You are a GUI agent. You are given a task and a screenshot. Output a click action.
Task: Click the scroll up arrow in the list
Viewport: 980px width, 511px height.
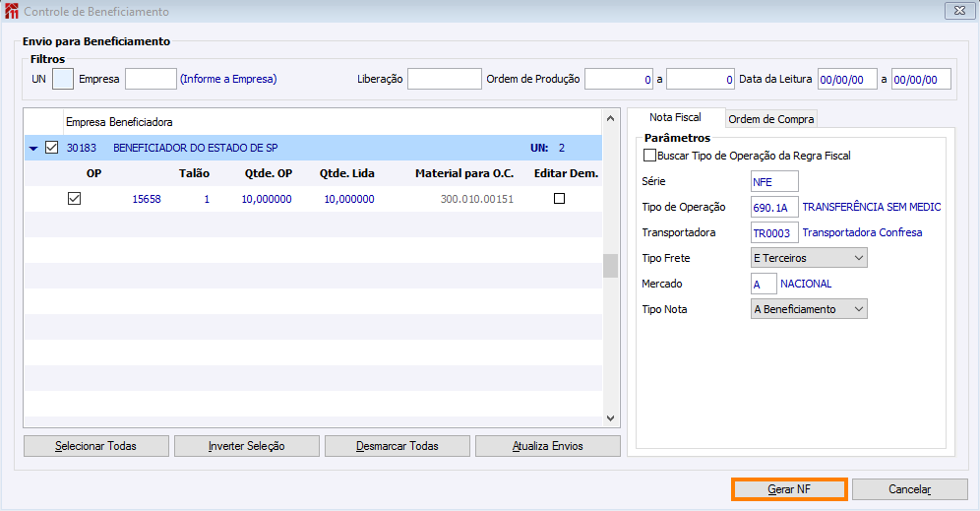tap(611, 118)
